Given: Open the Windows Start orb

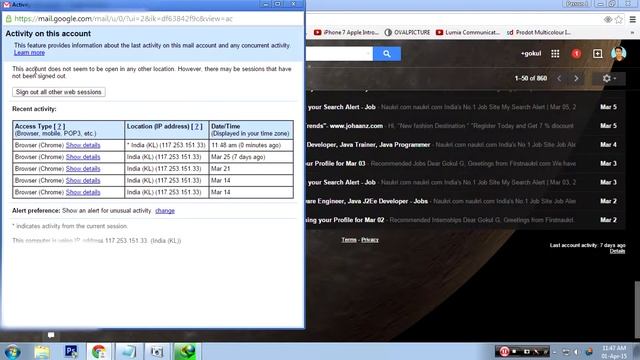Looking at the screenshot, I should tap(13, 352).
